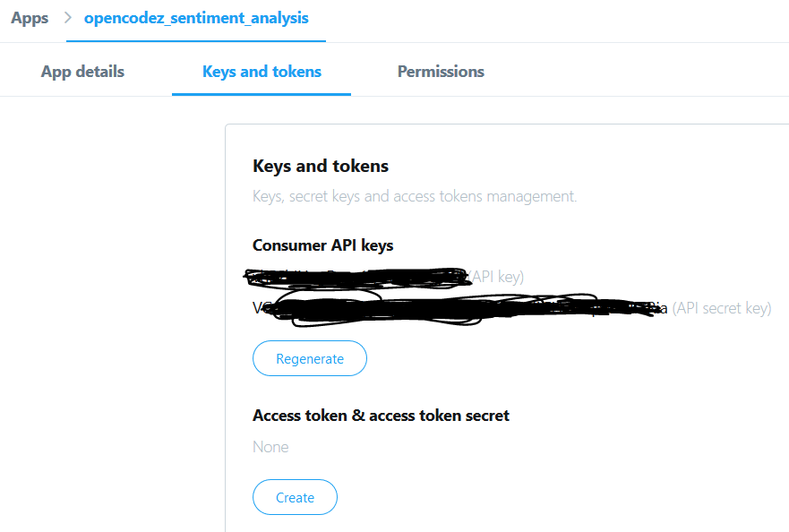Viewport: 789px width, 532px height.
Task: Click the breadcrumb chevron separator after Apps
Action: pos(68,18)
